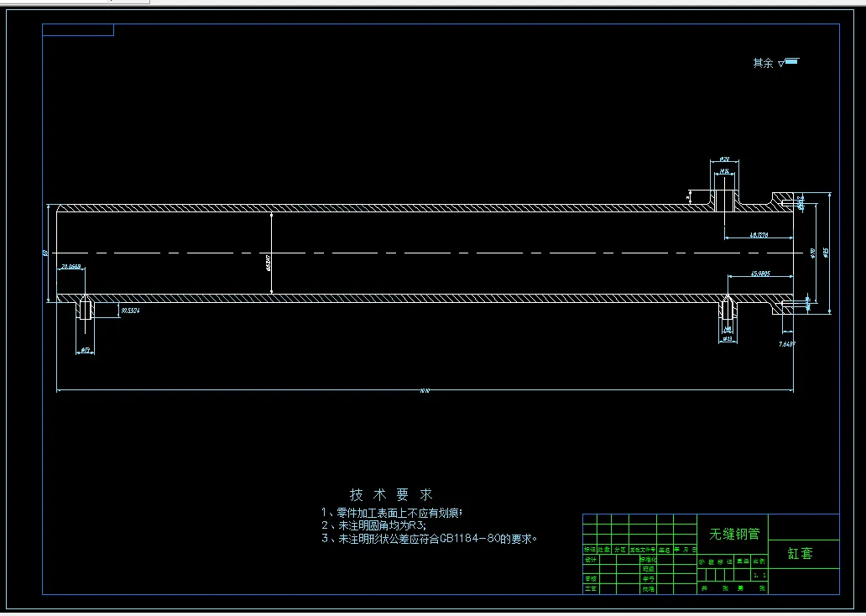Image resolution: width=866 pixels, height=616 pixels.
Task: Click the GB1184-80 tolerance requirement line
Action: pos(429,538)
